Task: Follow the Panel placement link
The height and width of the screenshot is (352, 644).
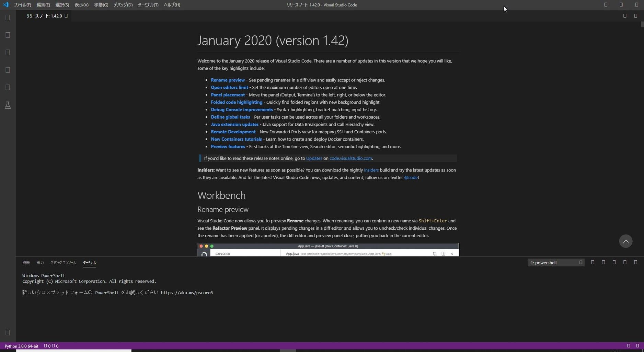Action: [228, 95]
